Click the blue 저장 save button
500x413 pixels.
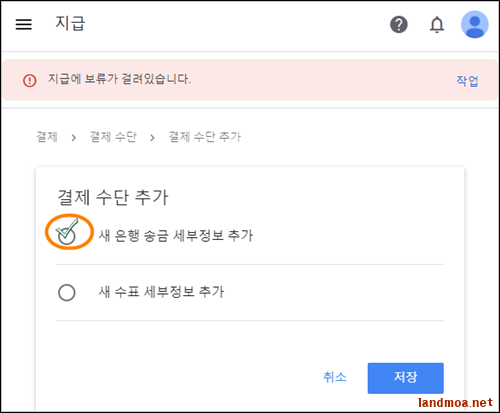coord(405,378)
